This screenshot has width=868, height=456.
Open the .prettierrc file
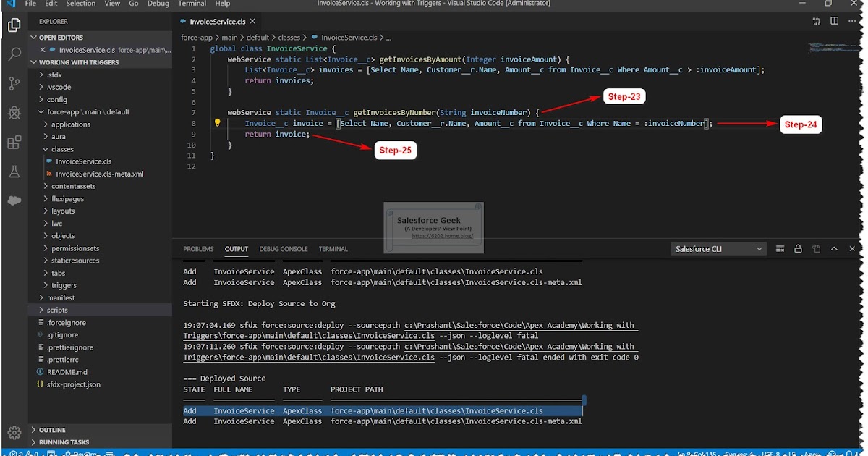(x=63, y=360)
